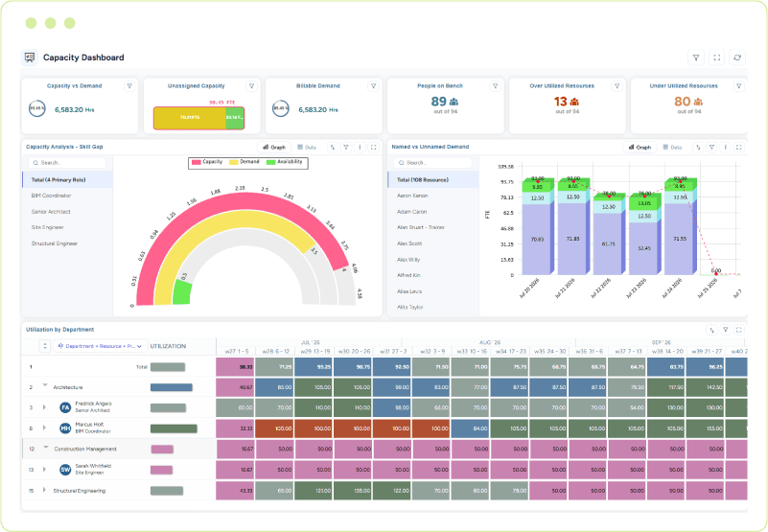
Task: Expand the Structural Engineering row
Action: (x=44, y=490)
